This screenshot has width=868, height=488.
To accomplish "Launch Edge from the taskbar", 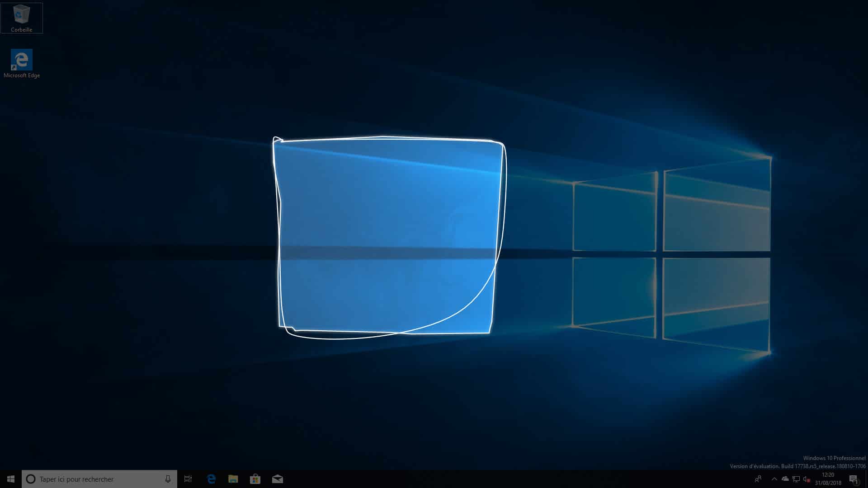I will pos(211,479).
